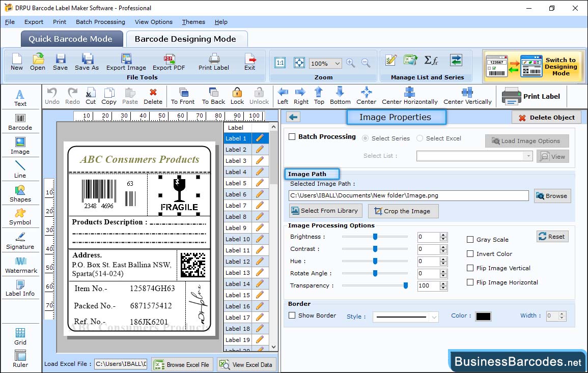This screenshot has width=588, height=373.
Task: Center Horizontally the selected object
Action: click(409, 96)
